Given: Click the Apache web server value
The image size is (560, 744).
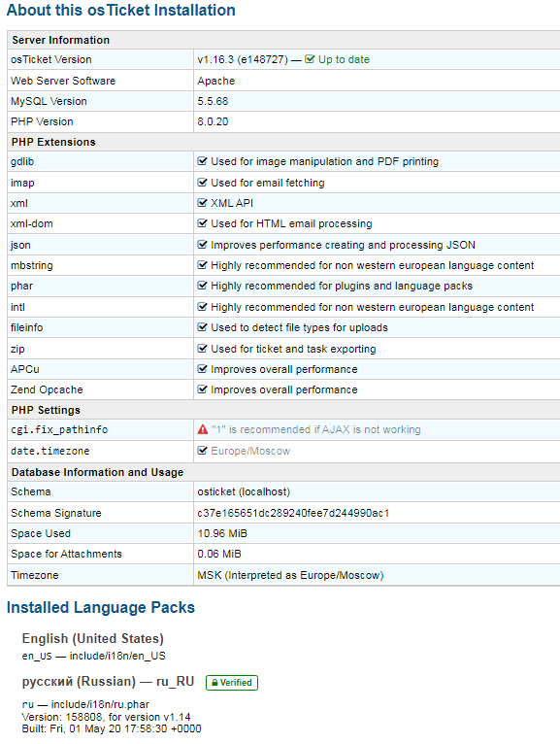Looking at the screenshot, I should point(216,81).
